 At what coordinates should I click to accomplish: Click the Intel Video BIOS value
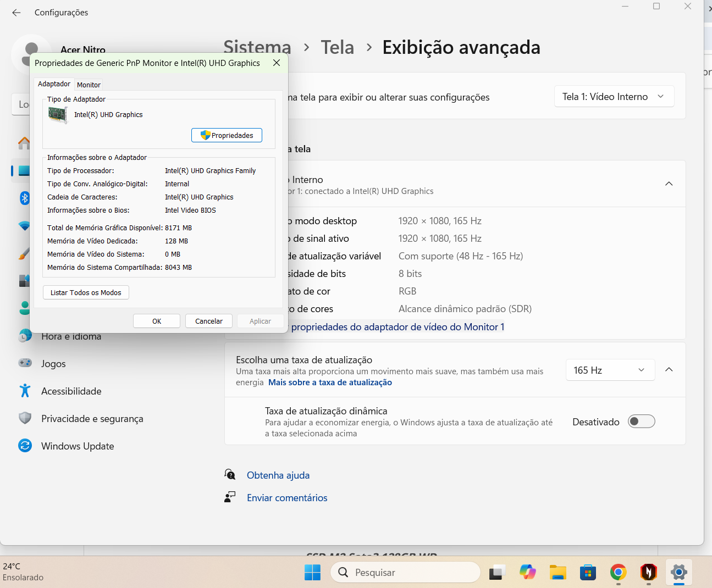coord(190,210)
